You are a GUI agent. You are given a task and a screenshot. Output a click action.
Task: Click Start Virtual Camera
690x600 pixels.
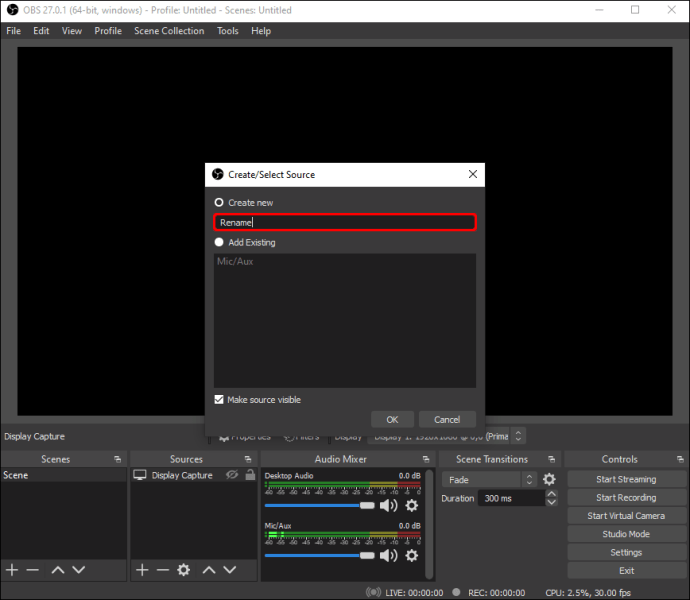tap(626, 515)
